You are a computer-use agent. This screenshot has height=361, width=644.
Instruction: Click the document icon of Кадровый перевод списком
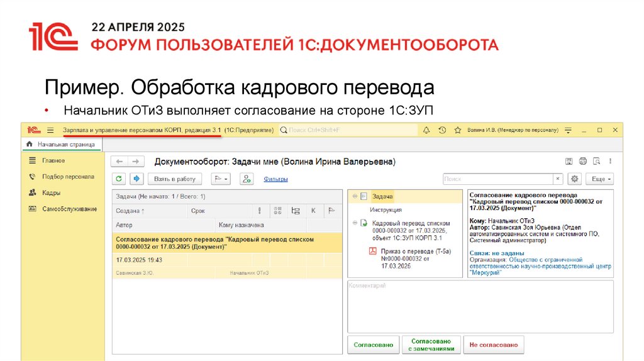364,223
